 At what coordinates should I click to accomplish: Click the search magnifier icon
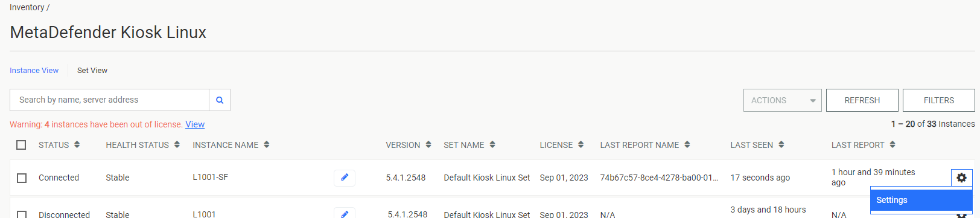(x=220, y=100)
